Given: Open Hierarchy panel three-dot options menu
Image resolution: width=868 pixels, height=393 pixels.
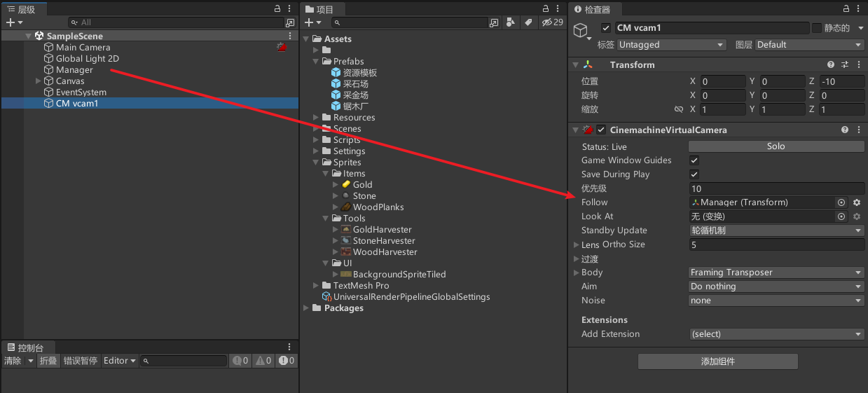Looking at the screenshot, I should point(291,8).
